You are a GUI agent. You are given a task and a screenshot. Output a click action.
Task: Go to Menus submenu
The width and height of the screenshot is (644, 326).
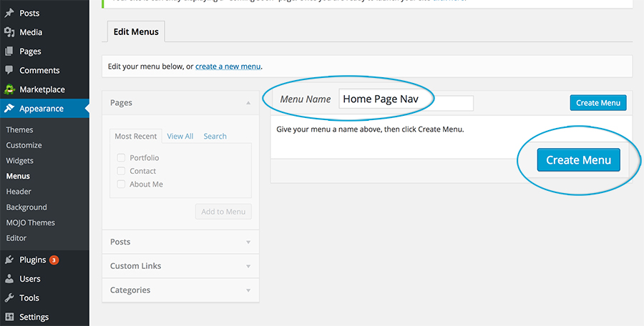pos(18,176)
